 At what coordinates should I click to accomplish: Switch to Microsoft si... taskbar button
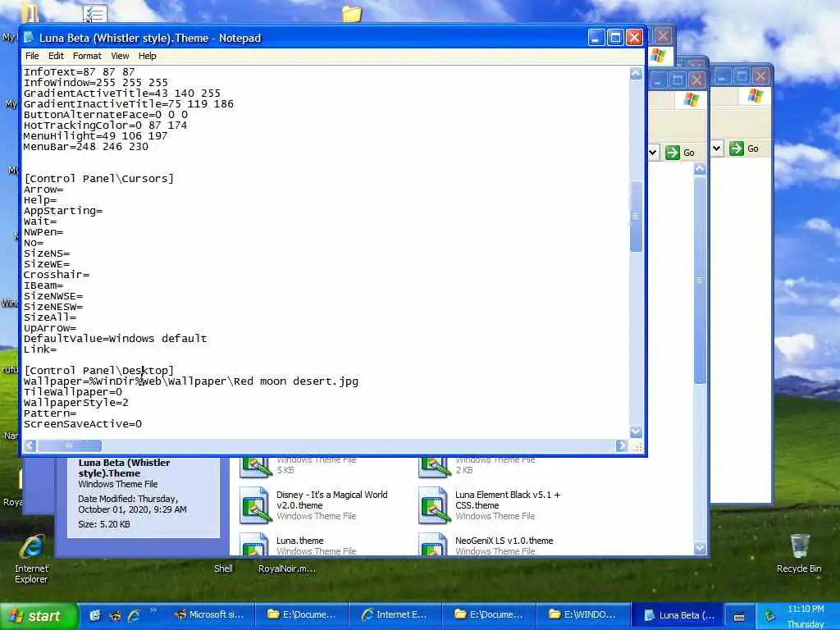(209, 615)
